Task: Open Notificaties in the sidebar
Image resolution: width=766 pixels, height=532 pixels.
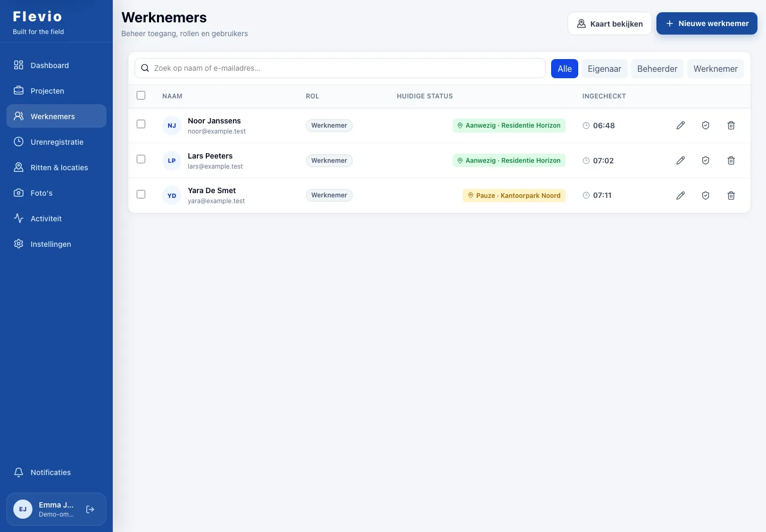Action: tap(56, 472)
